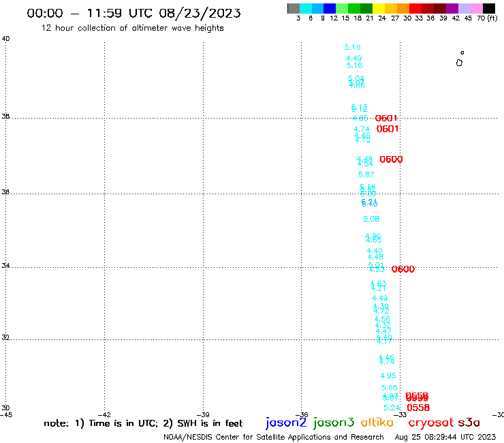Click the latitude axis label 32
This screenshot has width=504, height=443.
(x=5, y=338)
